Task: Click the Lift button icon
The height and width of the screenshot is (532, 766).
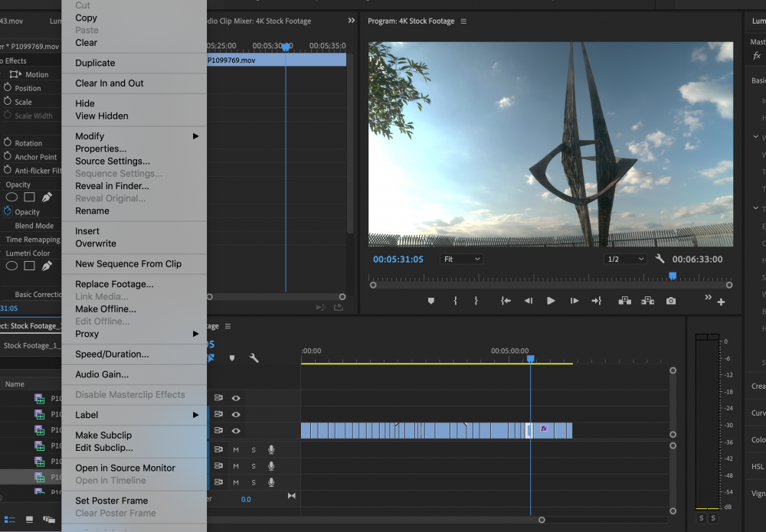Action: [625, 301]
